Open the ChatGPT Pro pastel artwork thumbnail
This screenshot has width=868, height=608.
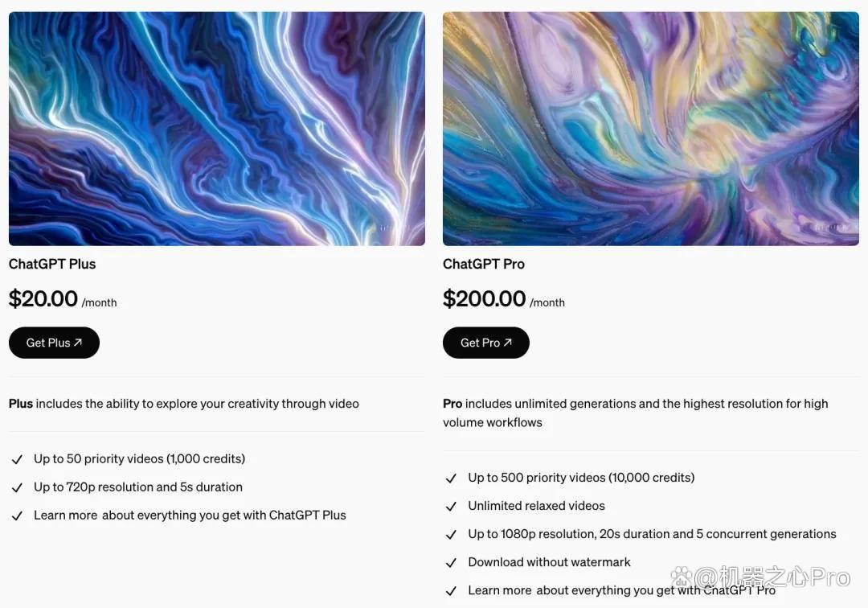[651, 129]
